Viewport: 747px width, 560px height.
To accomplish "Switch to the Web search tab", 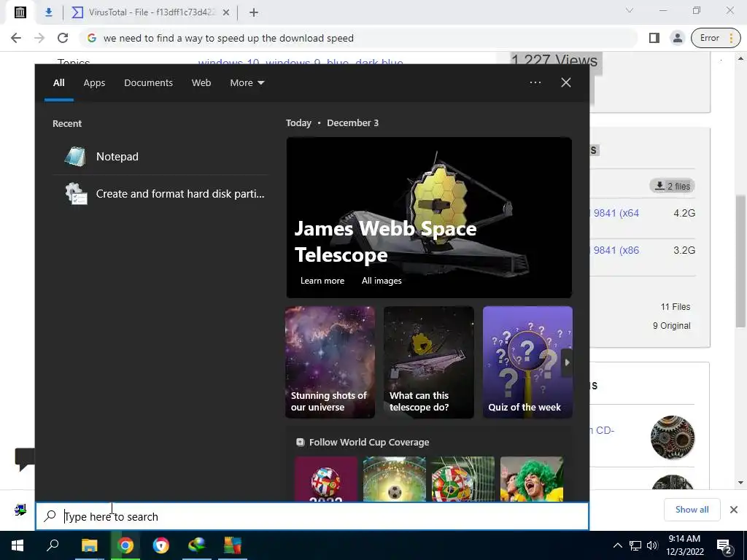I will point(201,83).
